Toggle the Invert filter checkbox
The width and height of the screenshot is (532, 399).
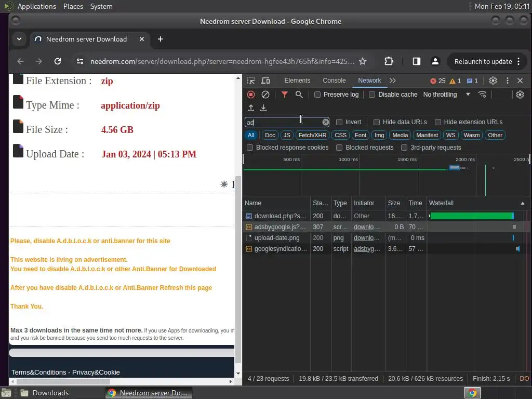point(339,122)
